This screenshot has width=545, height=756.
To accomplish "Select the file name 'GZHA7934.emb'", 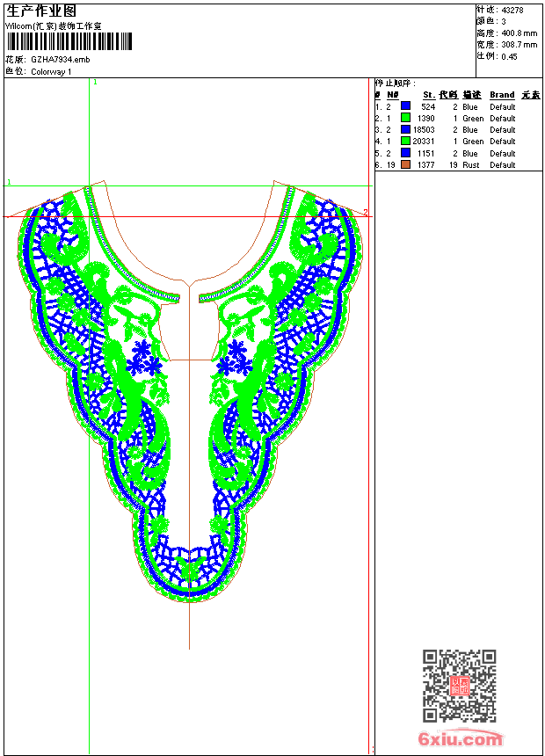I will [61, 59].
